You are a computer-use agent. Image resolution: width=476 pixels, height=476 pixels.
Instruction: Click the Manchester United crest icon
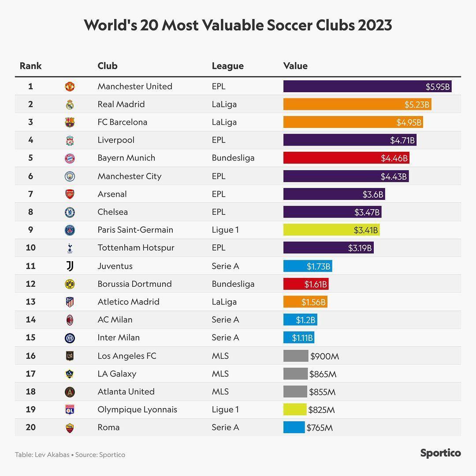[x=70, y=86]
